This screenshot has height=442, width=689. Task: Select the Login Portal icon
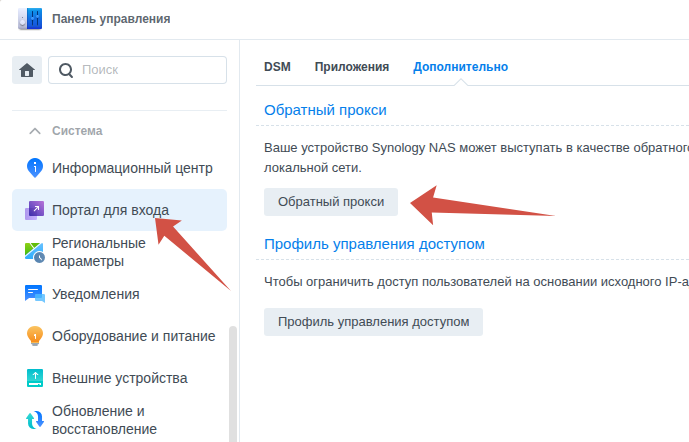click(x=35, y=210)
